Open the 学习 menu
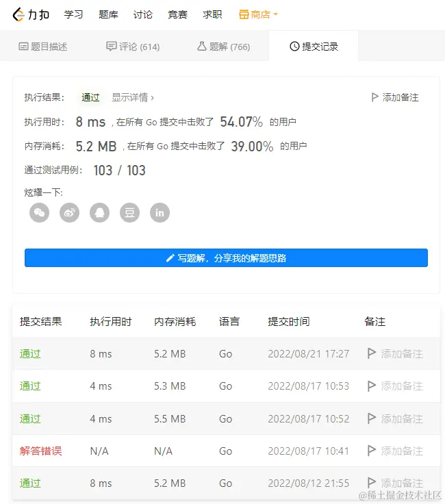Image resolution: width=445 pixels, height=504 pixels. click(x=73, y=14)
